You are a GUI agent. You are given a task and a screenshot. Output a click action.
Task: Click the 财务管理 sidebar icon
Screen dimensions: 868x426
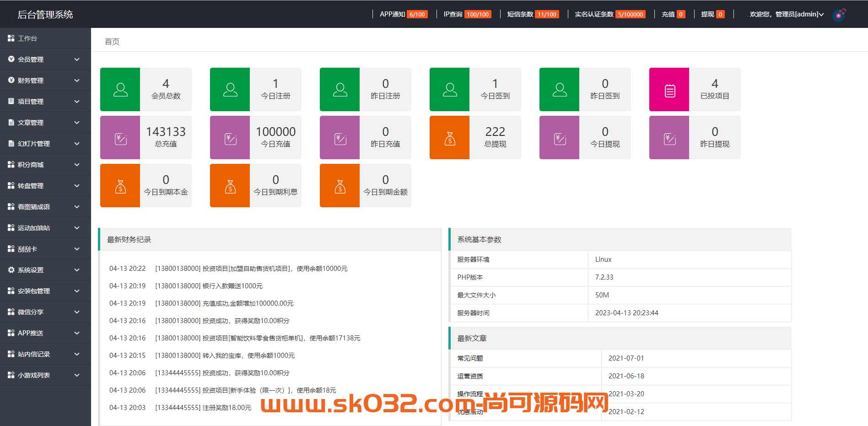point(11,81)
